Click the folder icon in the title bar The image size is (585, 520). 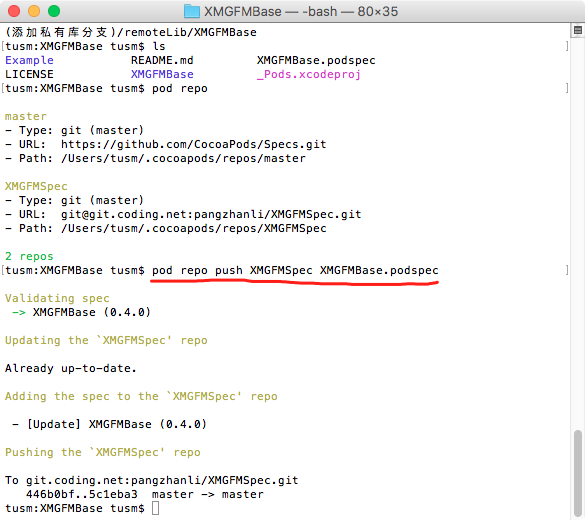pyautogui.click(x=192, y=12)
